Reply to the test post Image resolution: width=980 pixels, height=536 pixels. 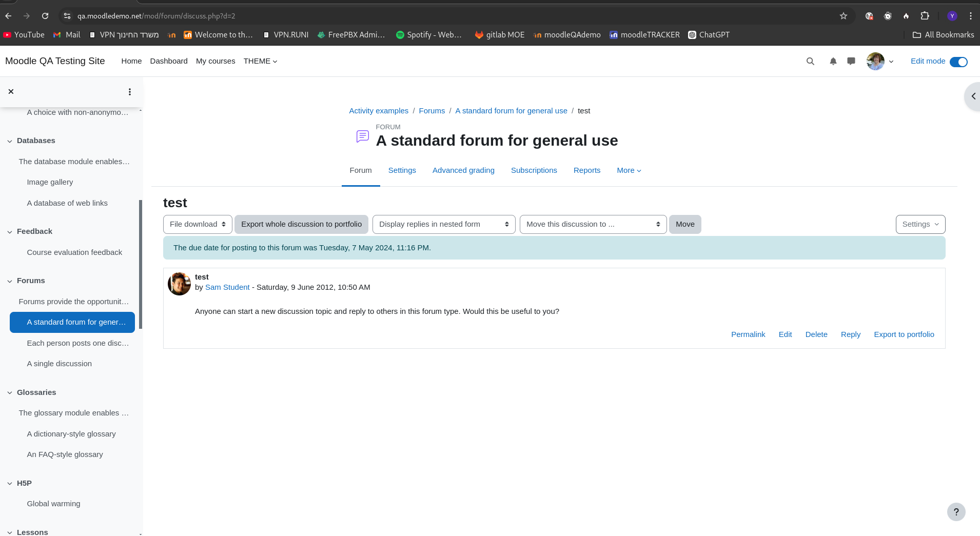[850, 334]
